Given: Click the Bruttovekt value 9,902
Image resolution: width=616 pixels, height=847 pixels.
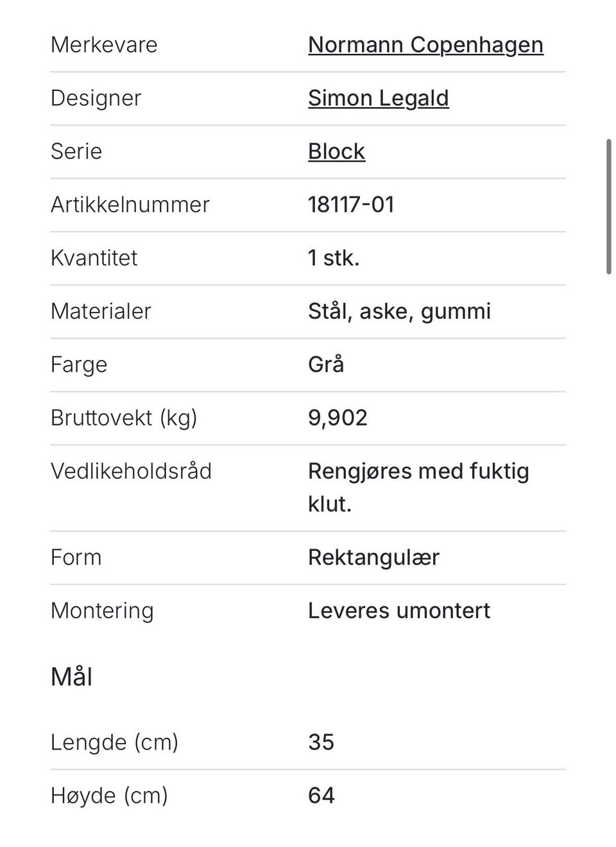Looking at the screenshot, I should point(338,418).
